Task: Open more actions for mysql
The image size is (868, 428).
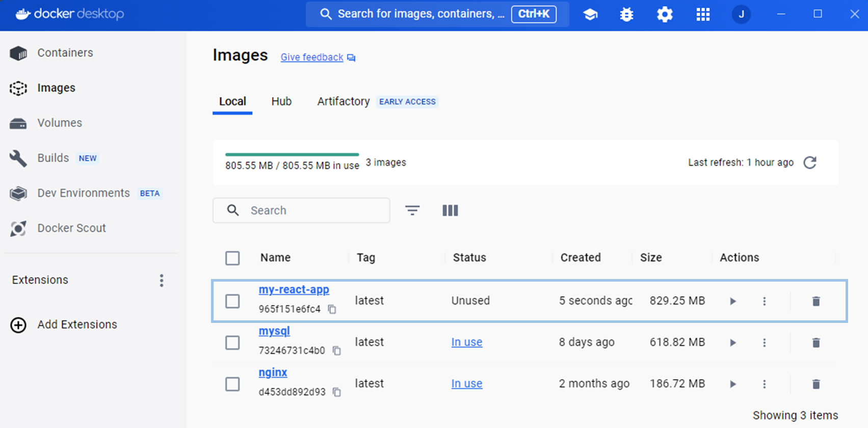Action: pos(764,342)
